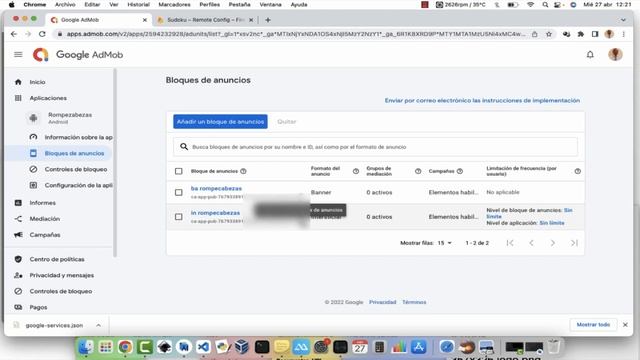This screenshot has height=360, width=640.
Task: Open Privacidad y mensajes
Action: click(x=62, y=275)
